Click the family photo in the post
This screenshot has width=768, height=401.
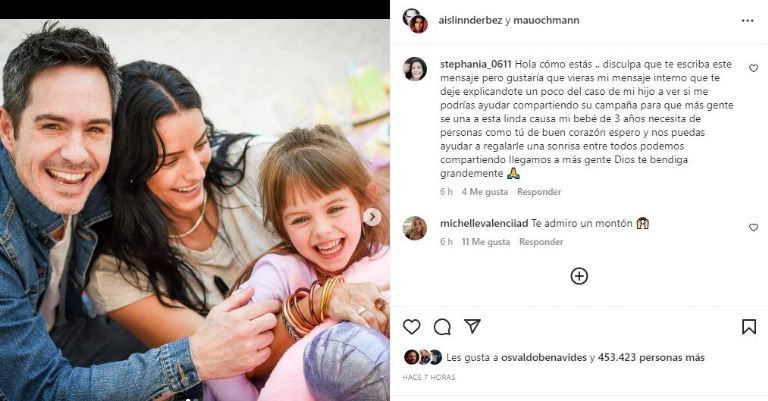[x=195, y=210]
